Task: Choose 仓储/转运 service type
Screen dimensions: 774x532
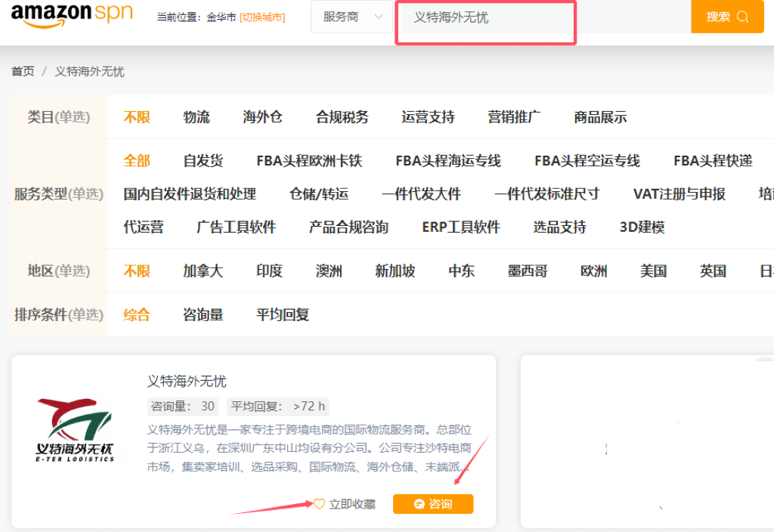Action: (319, 194)
